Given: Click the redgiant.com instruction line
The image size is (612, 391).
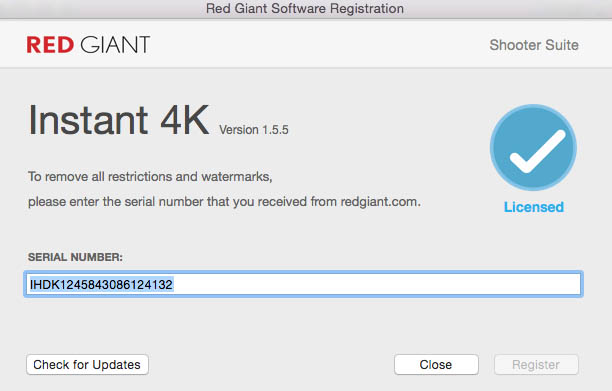Looking at the screenshot, I should point(224,202).
